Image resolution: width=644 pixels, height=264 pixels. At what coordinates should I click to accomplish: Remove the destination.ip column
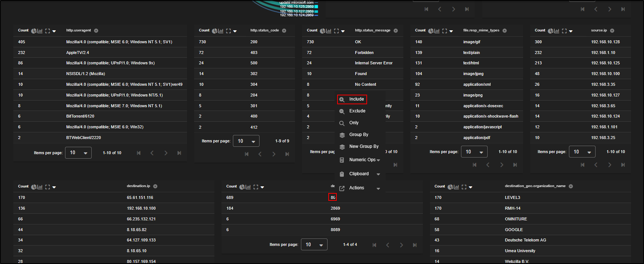(x=155, y=186)
